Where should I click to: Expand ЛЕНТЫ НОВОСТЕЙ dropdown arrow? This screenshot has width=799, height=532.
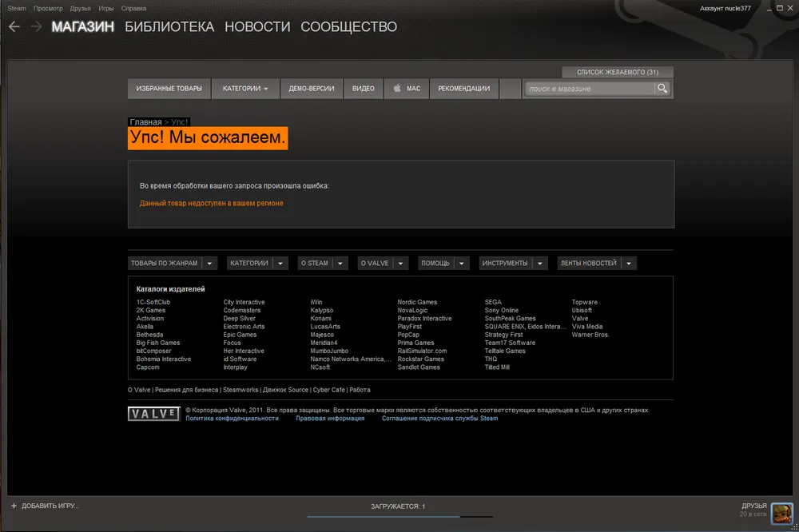point(629,263)
